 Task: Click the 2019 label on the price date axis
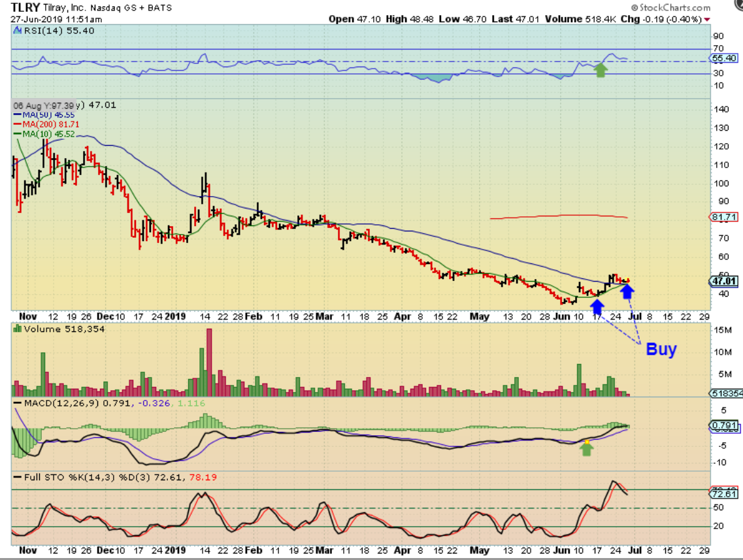pyautogui.click(x=174, y=316)
